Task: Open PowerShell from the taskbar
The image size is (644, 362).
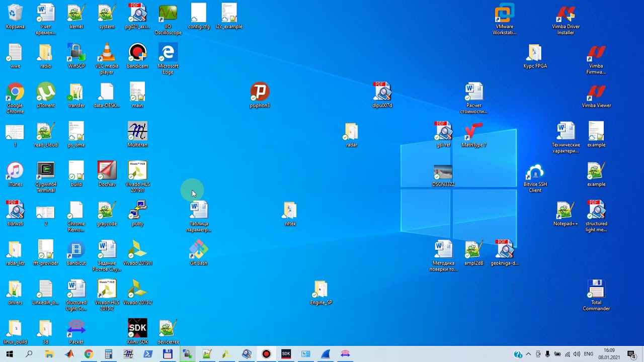Action: [147, 354]
